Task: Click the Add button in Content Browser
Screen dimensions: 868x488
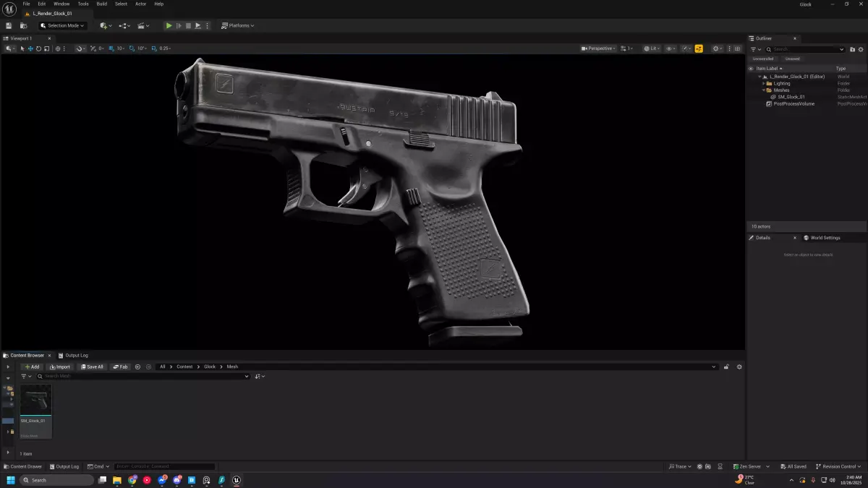Action: tap(32, 367)
